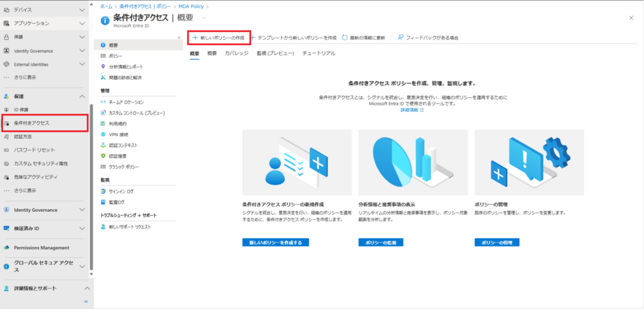Open クラシック ポリシー

(x=123, y=167)
